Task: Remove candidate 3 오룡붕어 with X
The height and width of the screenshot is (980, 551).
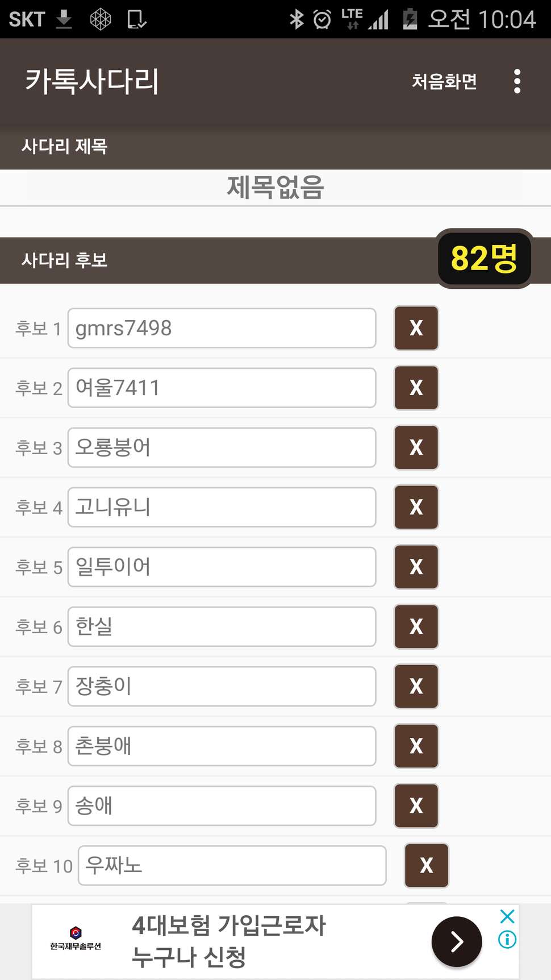Action: 416,447
